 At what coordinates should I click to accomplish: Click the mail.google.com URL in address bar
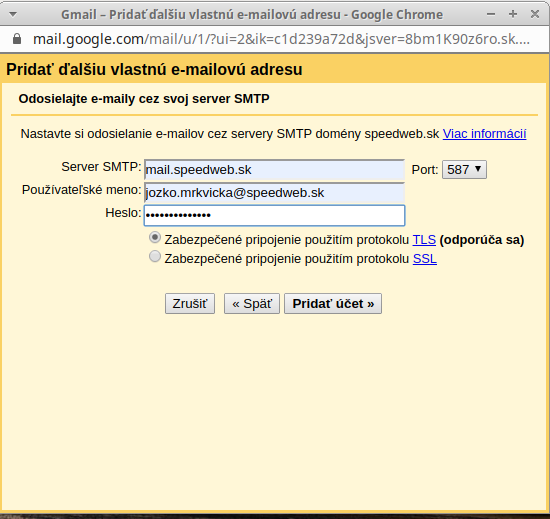[281, 39]
